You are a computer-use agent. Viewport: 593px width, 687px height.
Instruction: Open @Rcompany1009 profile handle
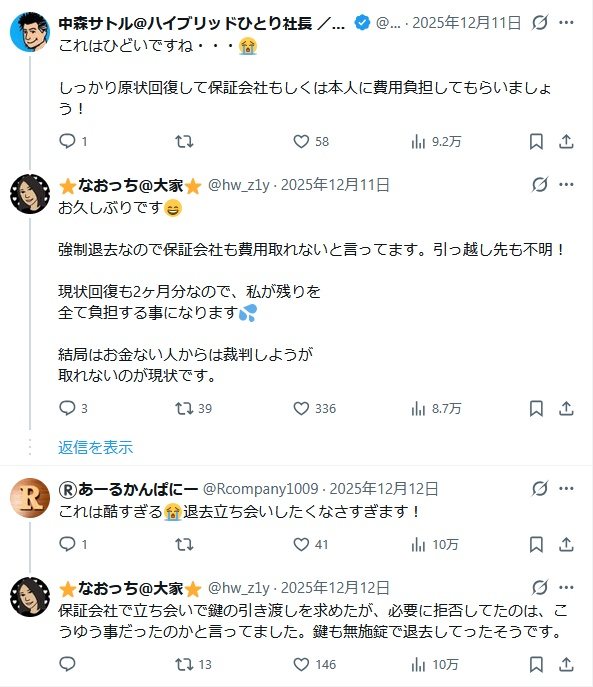point(261,489)
